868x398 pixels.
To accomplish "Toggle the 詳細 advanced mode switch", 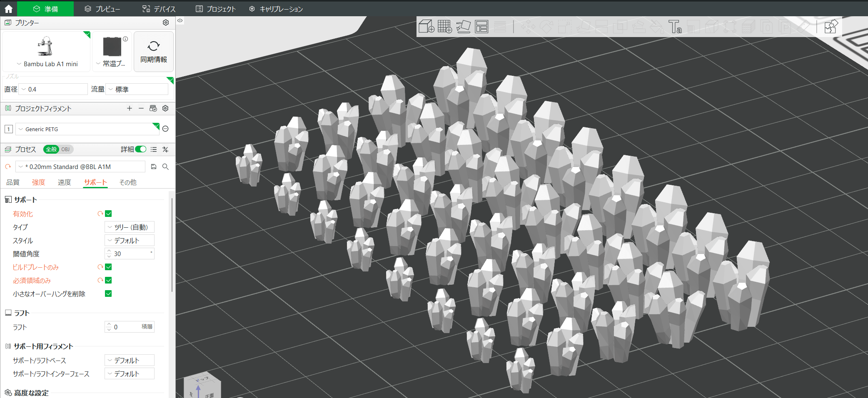I will pos(141,149).
